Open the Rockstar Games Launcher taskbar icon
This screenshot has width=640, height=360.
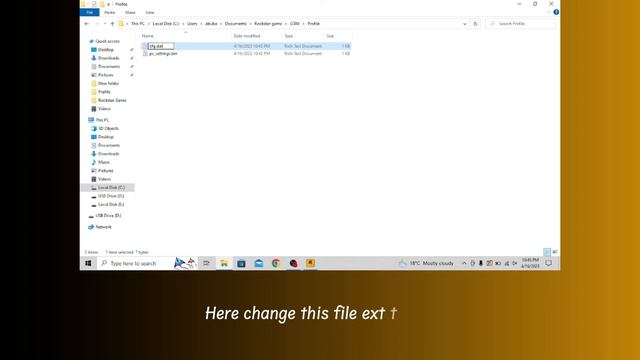[x=310, y=263]
